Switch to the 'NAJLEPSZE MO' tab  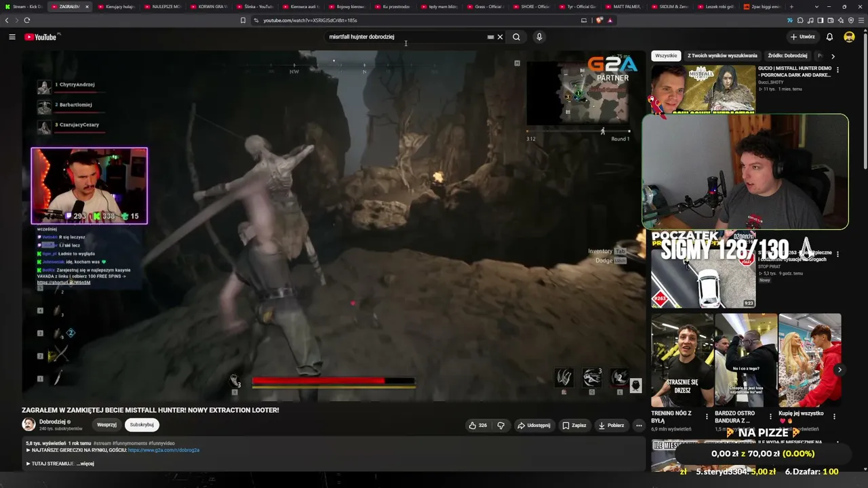point(162,7)
